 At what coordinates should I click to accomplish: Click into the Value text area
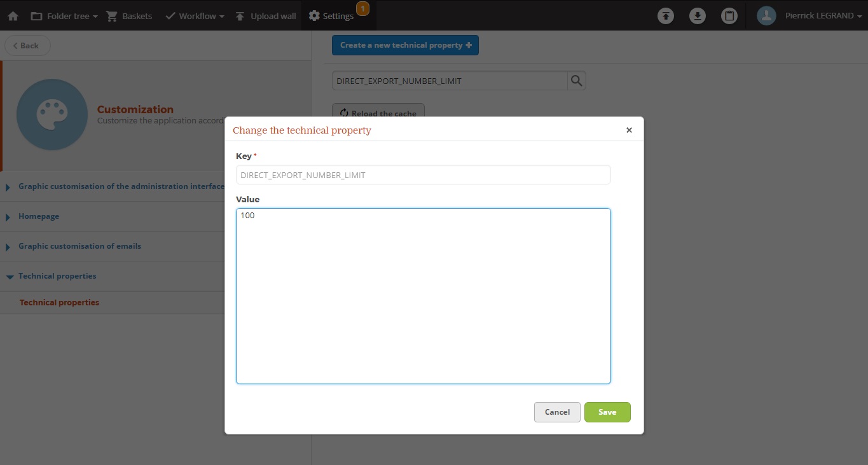423,296
